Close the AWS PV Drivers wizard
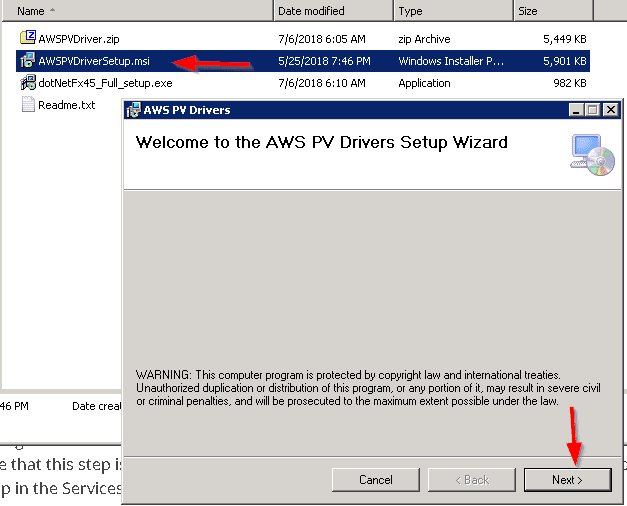Image resolution: width=627 pixels, height=506 pixels. tap(611, 110)
